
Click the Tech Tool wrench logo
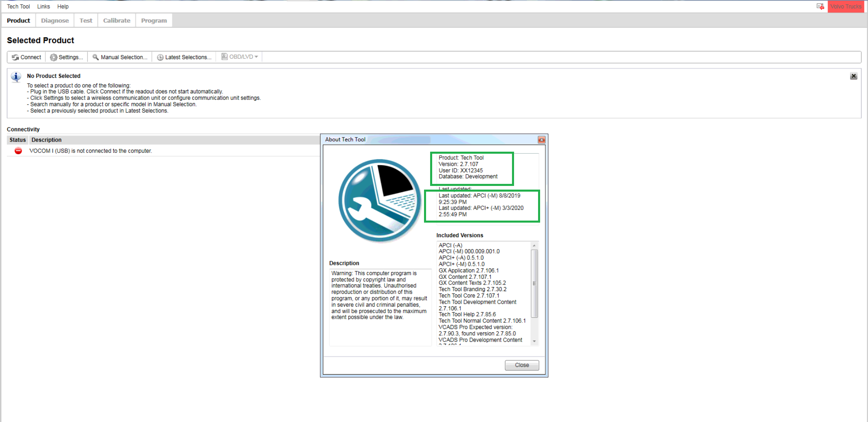point(380,201)
